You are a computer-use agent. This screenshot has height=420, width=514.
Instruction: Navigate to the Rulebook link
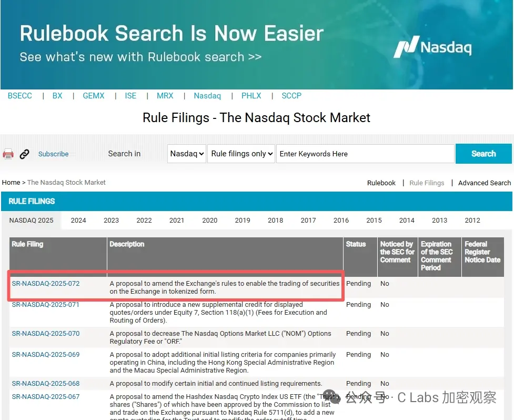381,183
